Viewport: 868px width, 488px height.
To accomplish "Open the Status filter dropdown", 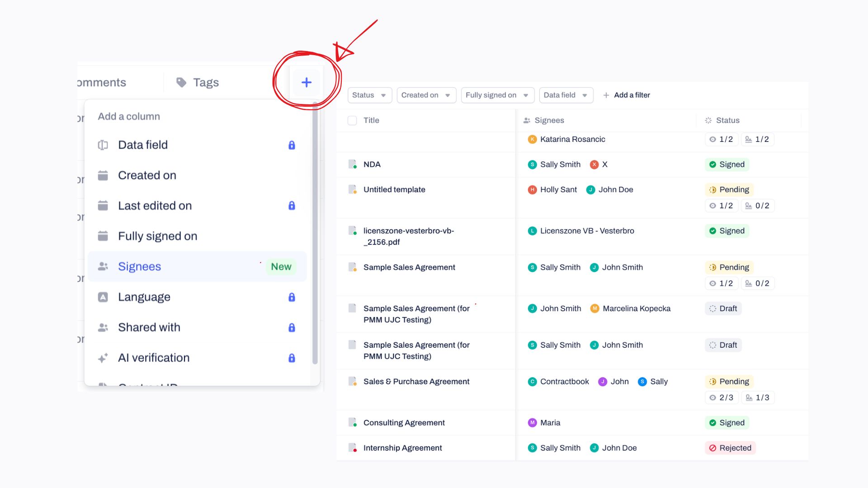I will click(x=369, y=95).
